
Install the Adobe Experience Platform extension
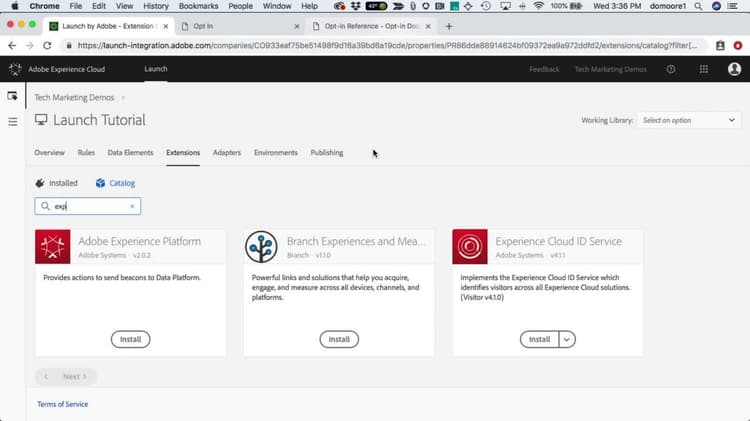click(130, 339)
